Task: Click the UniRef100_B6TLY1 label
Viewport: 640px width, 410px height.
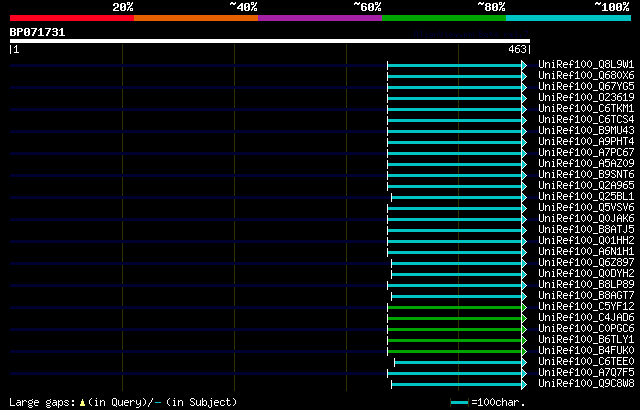Action: (586, 340)
